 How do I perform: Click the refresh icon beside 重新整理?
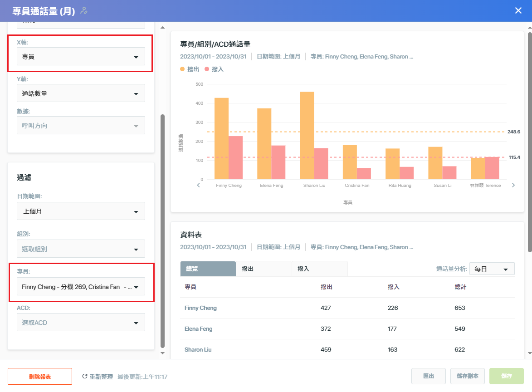[85, 377]
